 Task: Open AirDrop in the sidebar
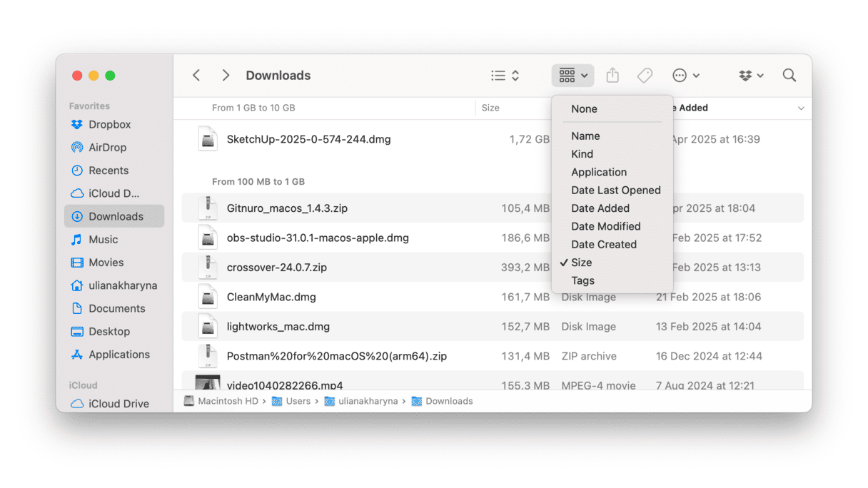(x=107, y=148)
